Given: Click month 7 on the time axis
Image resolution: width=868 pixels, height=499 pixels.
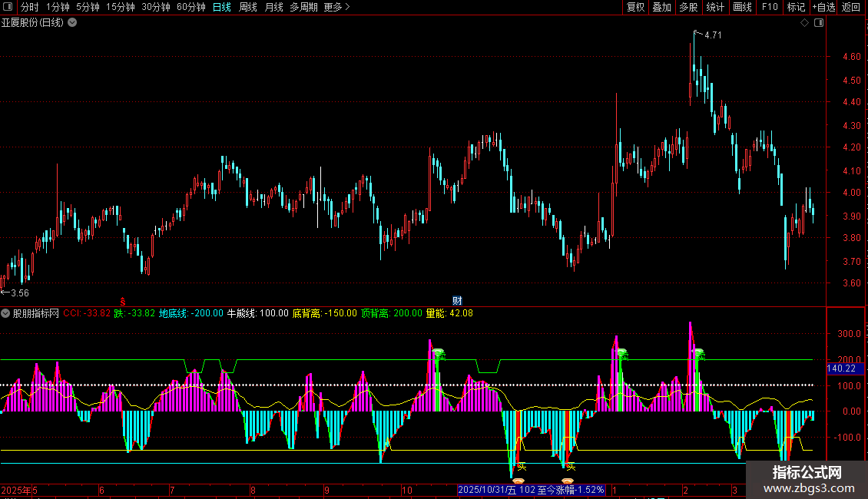Looking at the screenshot, I should click(x=172, y=490).
